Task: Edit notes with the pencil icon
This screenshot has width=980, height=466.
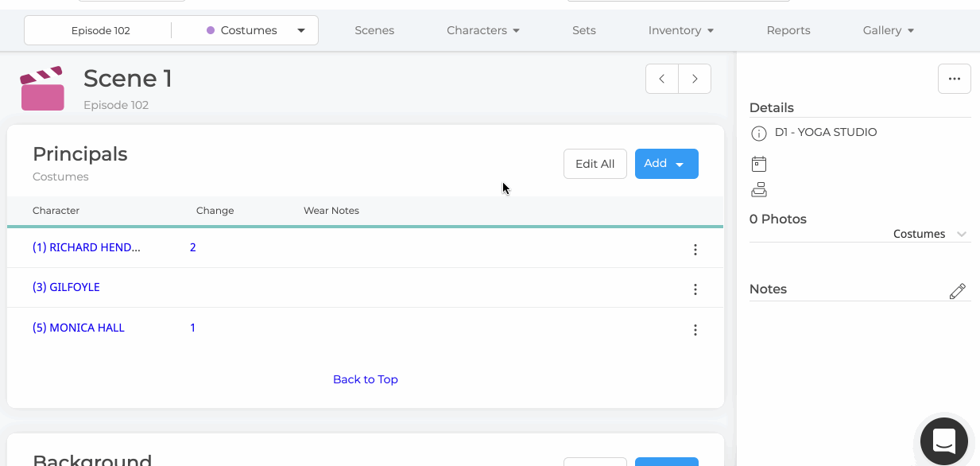Action: [958, 291]
